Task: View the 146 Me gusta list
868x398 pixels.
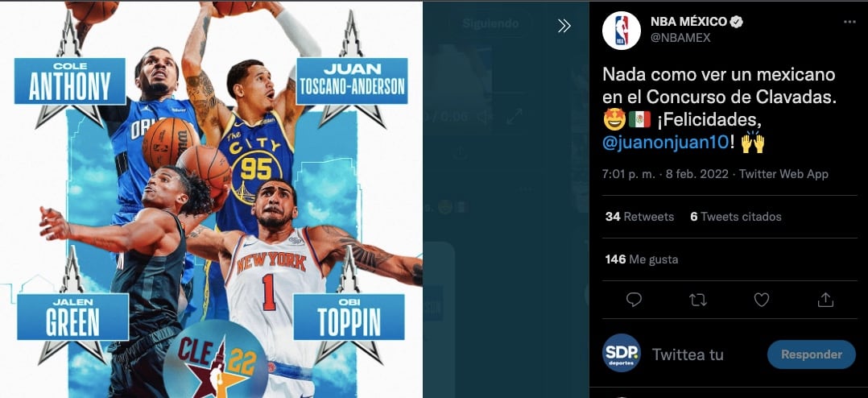Action: coord(641,259)
